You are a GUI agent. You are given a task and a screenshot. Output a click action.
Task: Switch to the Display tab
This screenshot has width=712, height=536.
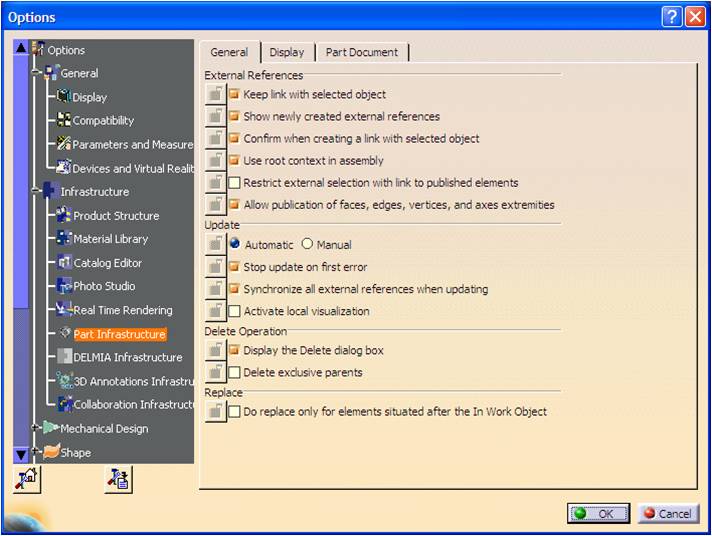[287, 52]
